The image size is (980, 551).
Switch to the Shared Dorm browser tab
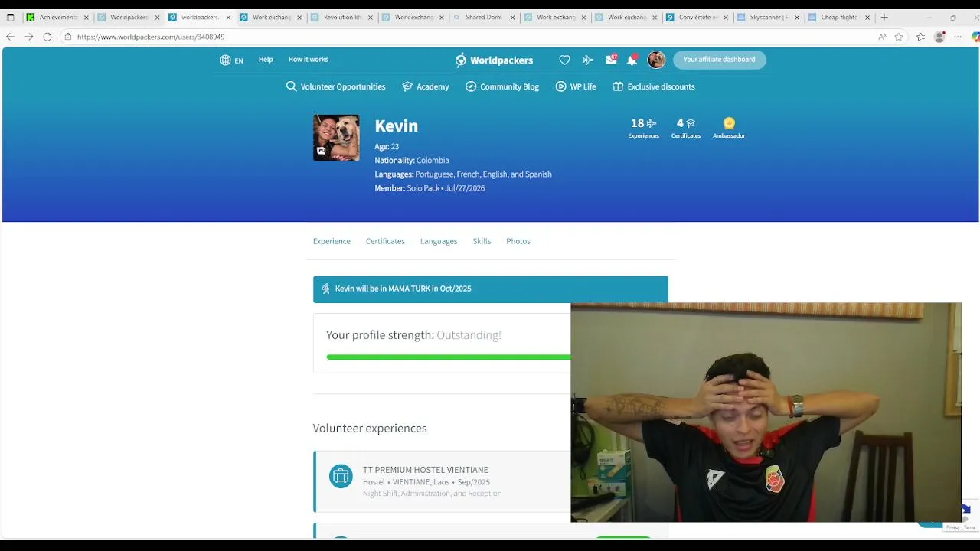(484, 17)
